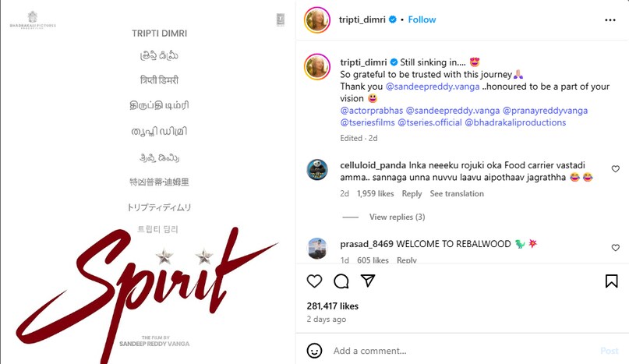Viewport: 629px width, 364px height.
Task: Like celluloid_panda's comment
Action: pos(616,169)
